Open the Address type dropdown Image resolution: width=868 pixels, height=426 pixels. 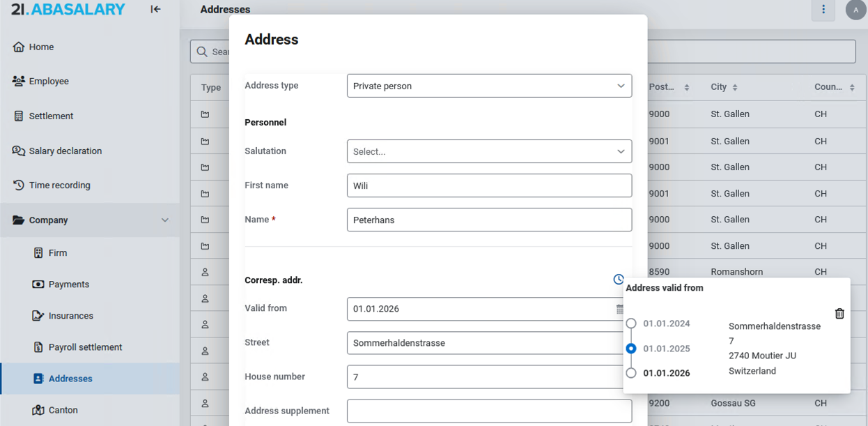tap(489, 86)
